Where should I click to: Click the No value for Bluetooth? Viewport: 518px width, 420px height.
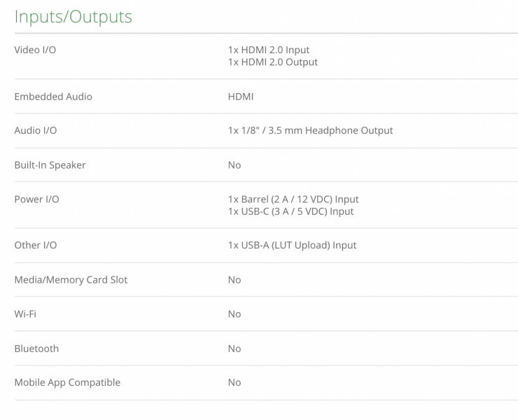click(234, 349)
